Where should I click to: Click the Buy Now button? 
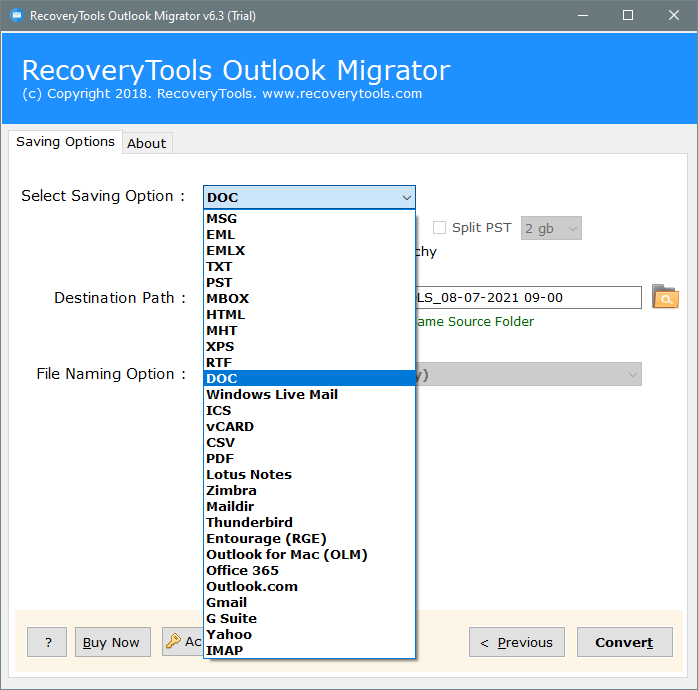pyautogui.click(x=113, y=642)
